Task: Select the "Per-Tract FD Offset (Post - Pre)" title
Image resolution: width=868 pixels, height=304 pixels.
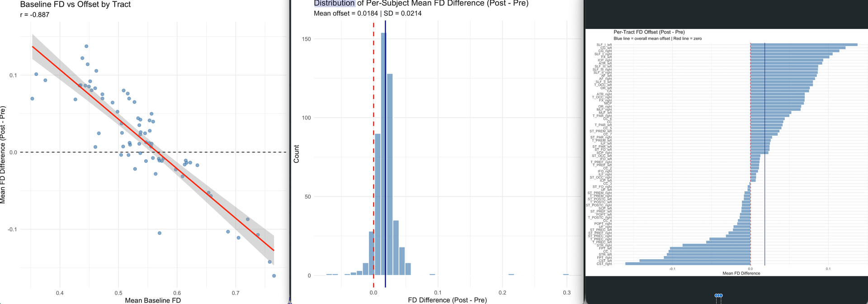Action: 649,32
